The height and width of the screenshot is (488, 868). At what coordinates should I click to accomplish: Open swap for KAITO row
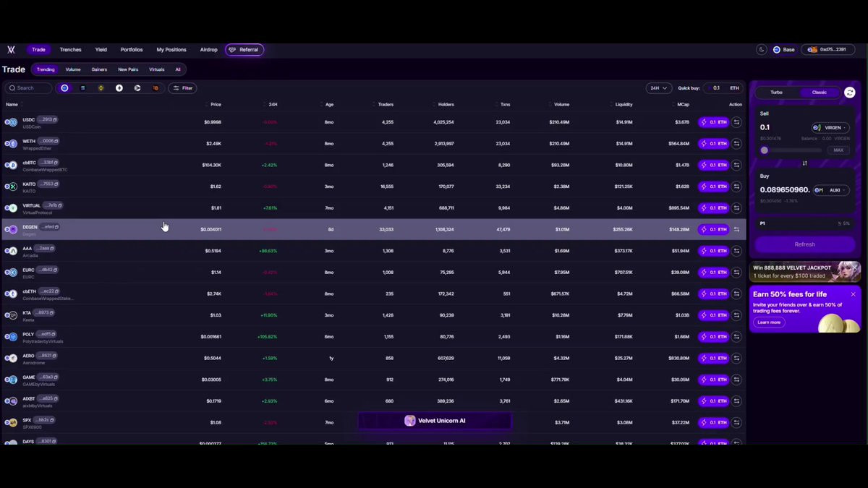[736, 187]
